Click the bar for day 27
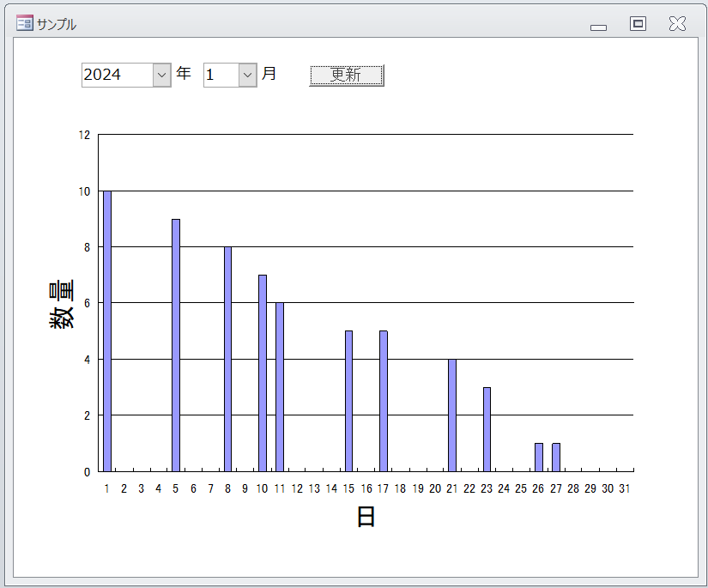 pyautogui.click(x=556, y=458)
